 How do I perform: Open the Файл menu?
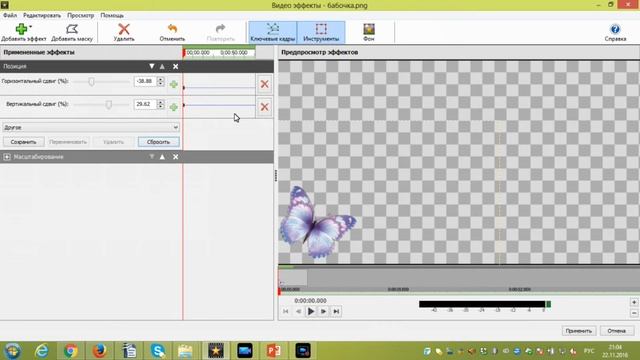pyautogui.click(x=10, y=15)
